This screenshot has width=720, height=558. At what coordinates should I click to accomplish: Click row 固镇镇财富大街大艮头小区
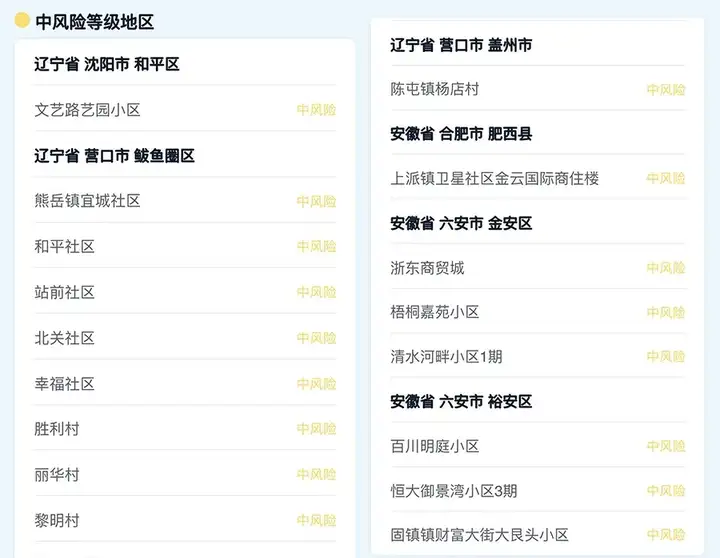538,534
